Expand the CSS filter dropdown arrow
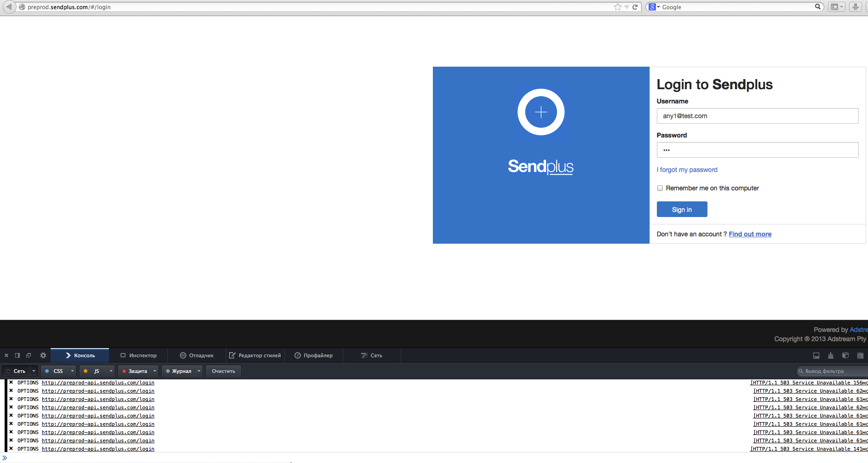 point(72,371)
